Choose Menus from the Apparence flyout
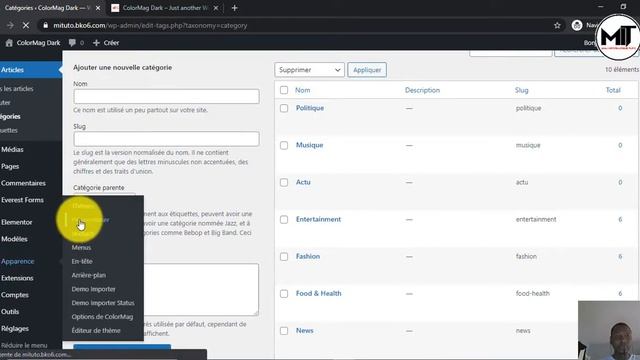 tap(81, 247)
